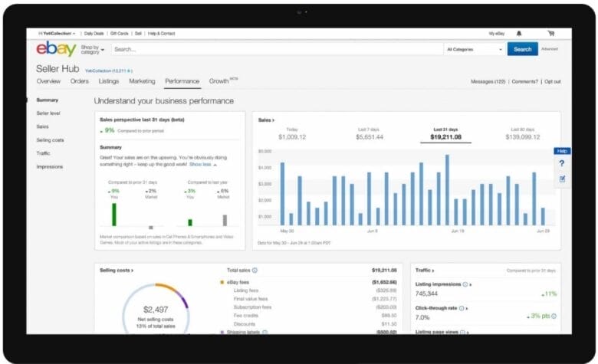Switch to the Marketing tab
This screenshot has height=364, width=598.
142,81
